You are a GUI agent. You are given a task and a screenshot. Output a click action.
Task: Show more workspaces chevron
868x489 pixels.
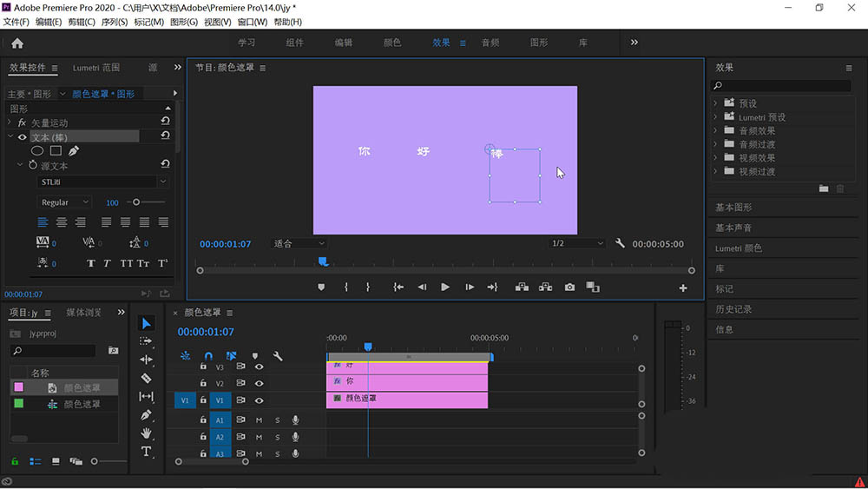tap(634, 42)
